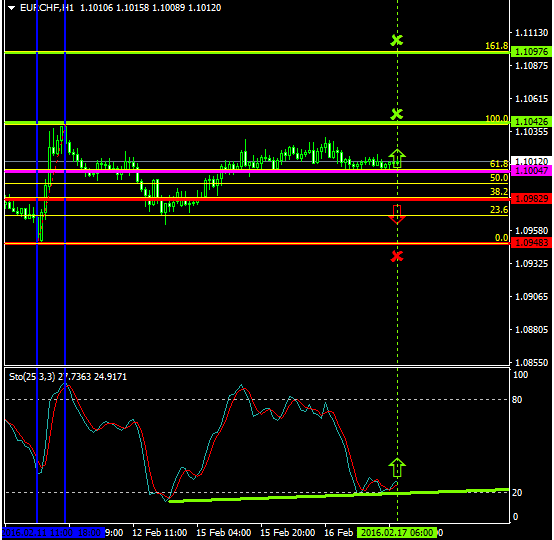Image resolution: width=554 pixels, height=540 pixels.
Task: Select the Fibonacci 0.0 level label
Action: (x=501, y=238)
